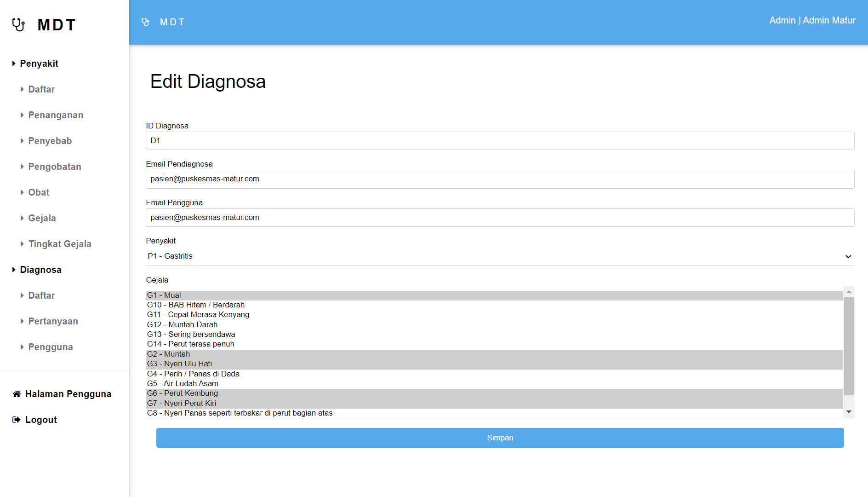Viewport: 868px width, 497px height.
Task: Select the G10 - BAB Hitam / Berdarah option
Action: pyautogui.click(x=196, y=305)
